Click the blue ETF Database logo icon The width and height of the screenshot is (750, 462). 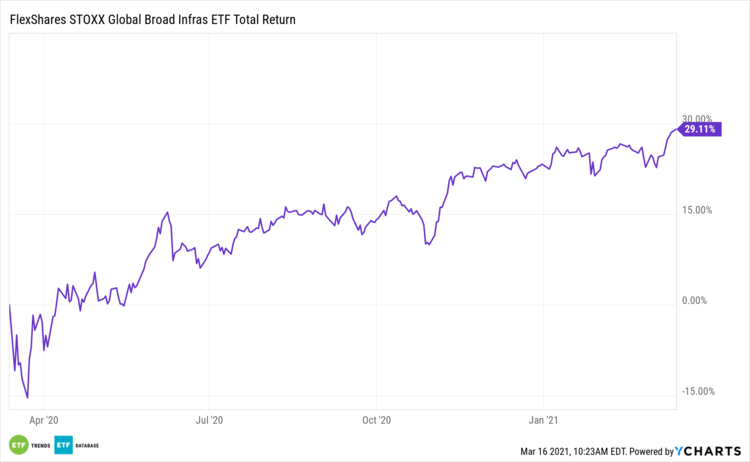64,444
